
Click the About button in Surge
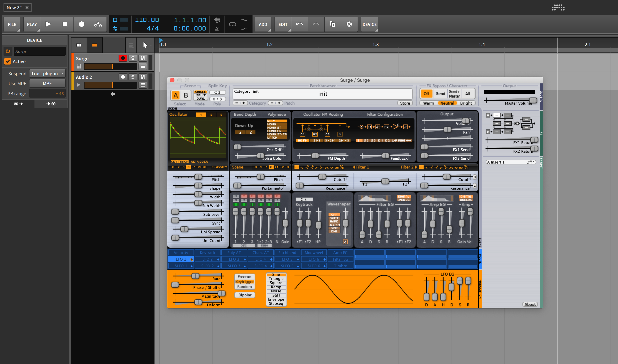point(530,304)
